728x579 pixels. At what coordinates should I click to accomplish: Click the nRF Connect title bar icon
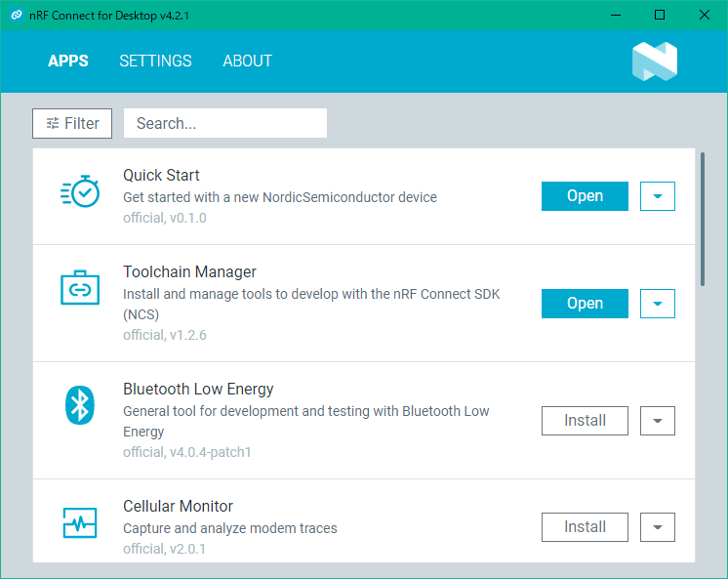pos(17,16)
